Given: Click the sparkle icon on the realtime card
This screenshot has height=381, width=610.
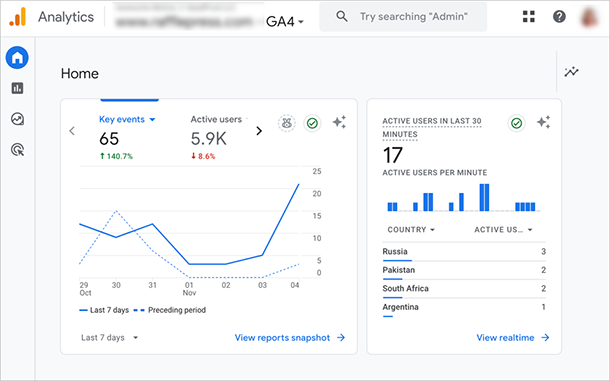Looking at the screenshot, I should pyautogui.click(x=543, y=122).
